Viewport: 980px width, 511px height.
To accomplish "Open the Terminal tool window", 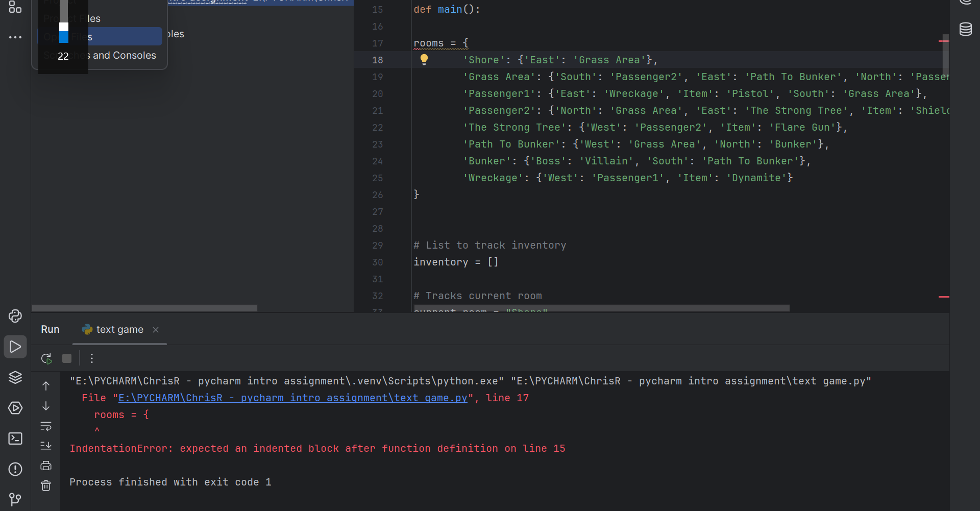I will (15, 439).
